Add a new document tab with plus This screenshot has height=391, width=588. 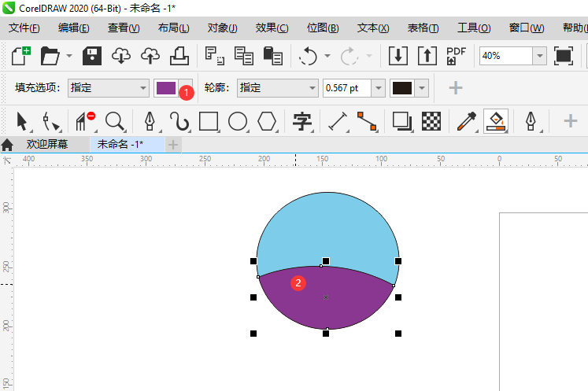click(173, 145)
